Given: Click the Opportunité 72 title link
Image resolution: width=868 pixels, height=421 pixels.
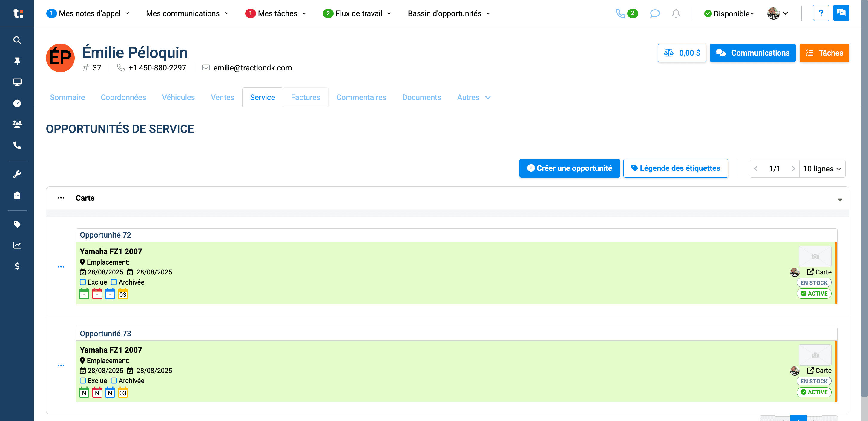Looking at the screenshot, I should [x=105, y=235].
